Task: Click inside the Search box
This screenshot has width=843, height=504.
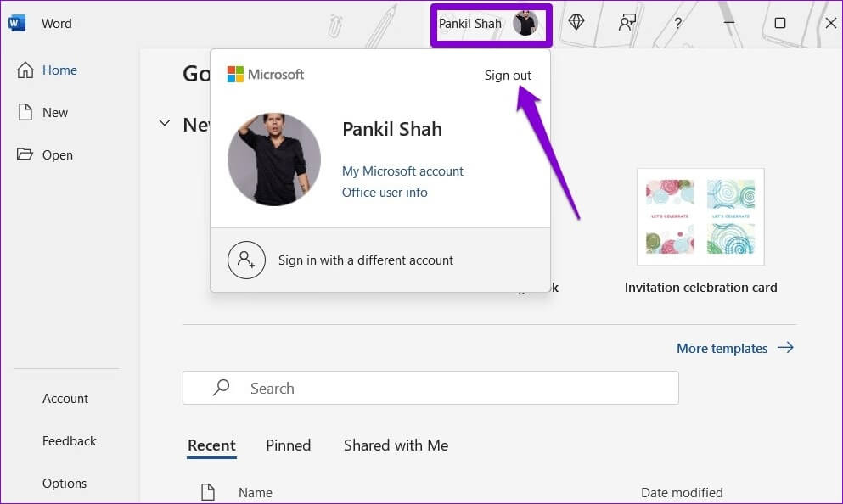Action: tap(430, 388)
